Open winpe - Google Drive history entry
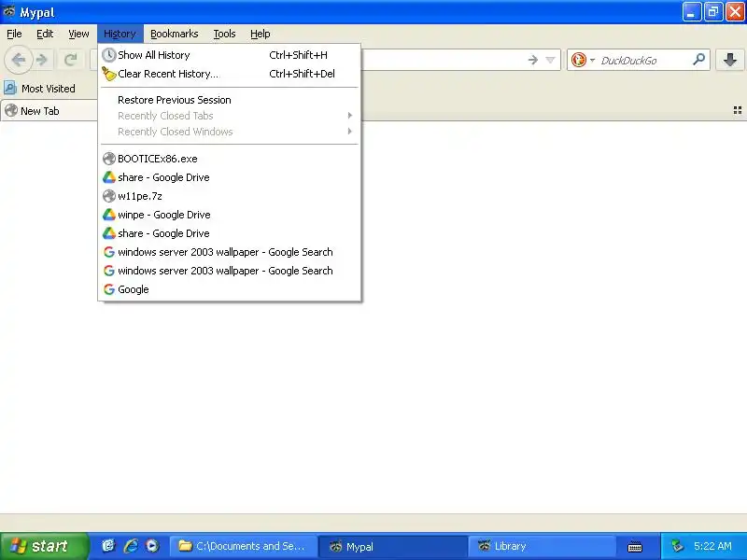747x560 pixels. pos(229,215)
